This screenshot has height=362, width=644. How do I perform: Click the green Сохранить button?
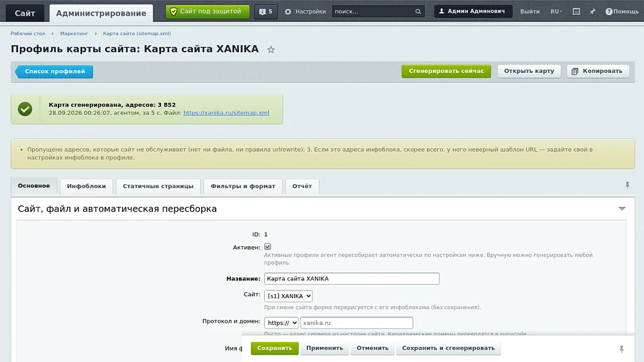(274, 348)
